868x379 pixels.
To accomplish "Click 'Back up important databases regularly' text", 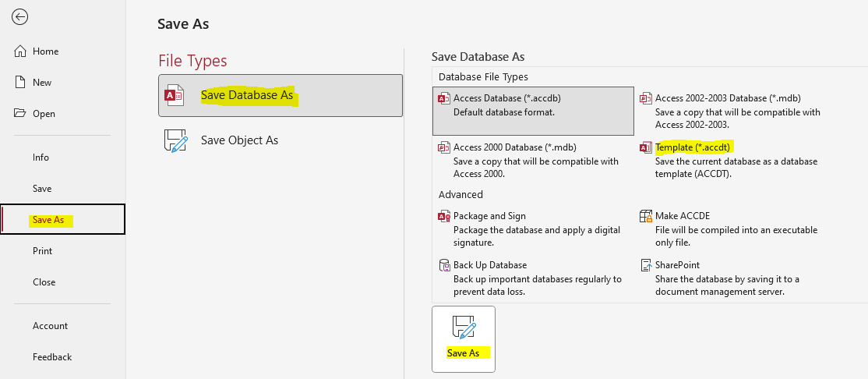I will tap(538, 279).
